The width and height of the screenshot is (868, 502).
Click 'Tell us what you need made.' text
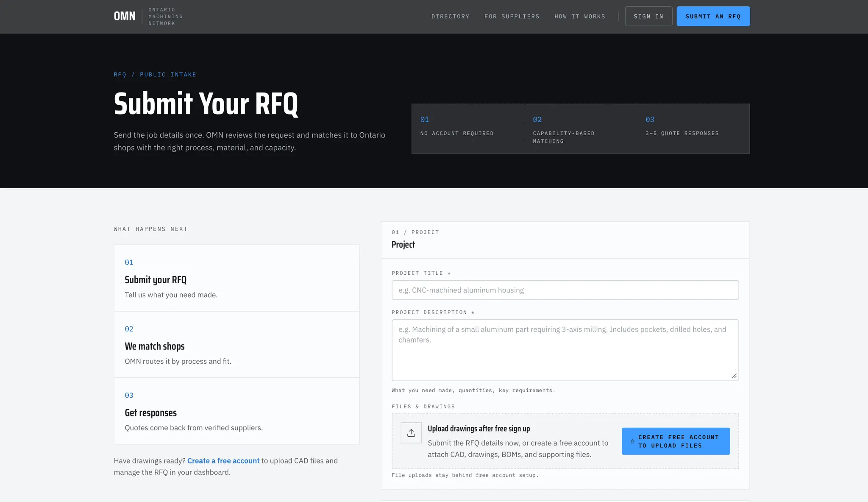[x=171, y=295]
